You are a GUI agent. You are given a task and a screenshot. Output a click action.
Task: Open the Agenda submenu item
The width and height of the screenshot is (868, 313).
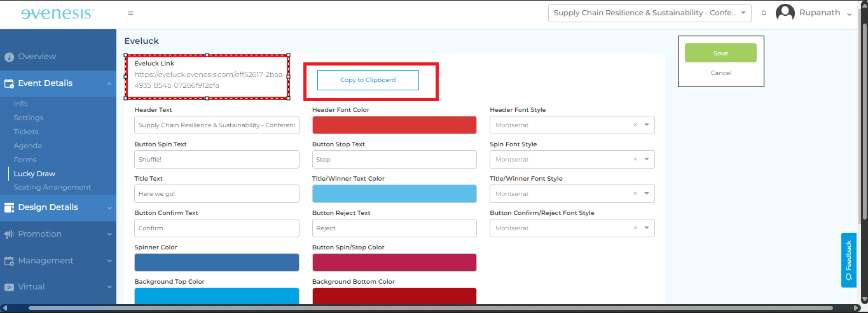click(28, 146)
